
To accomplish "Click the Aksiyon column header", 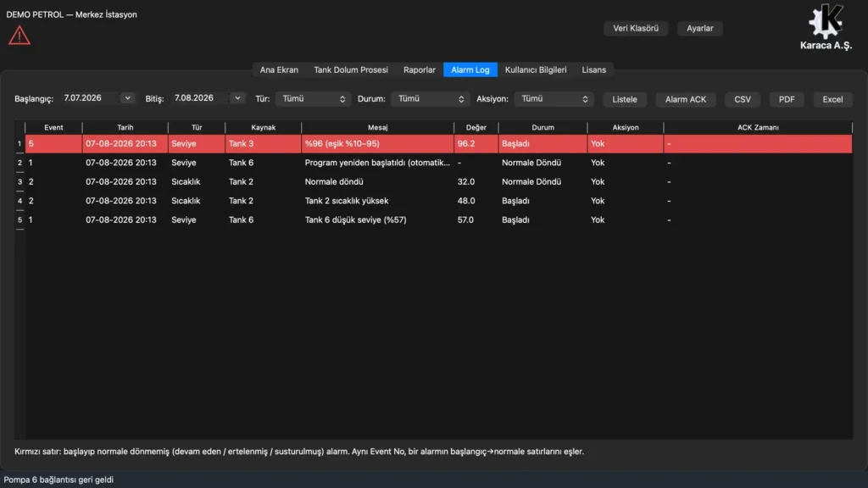I will (626, 127).
